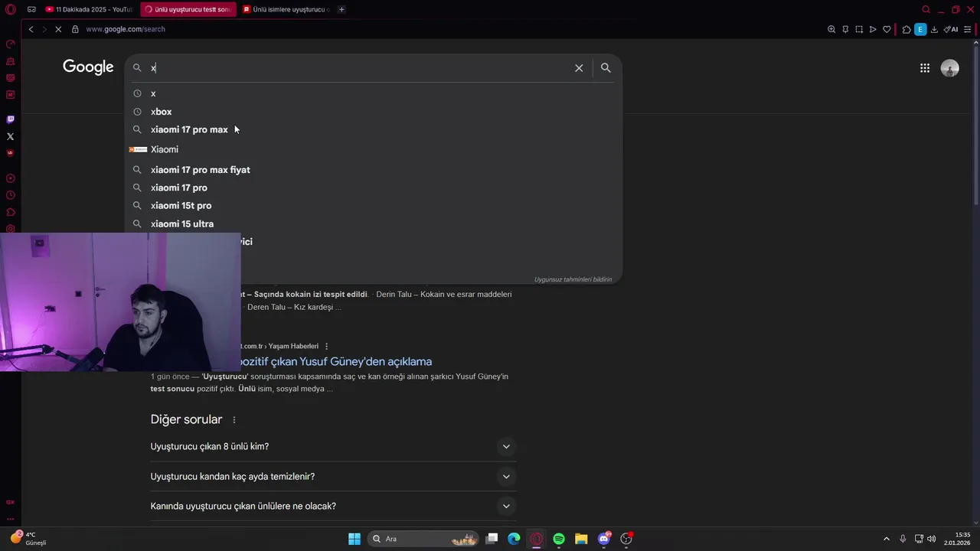Search tabs with the red magnifier icon
The image size is (980, 551).
coord(926,9)
